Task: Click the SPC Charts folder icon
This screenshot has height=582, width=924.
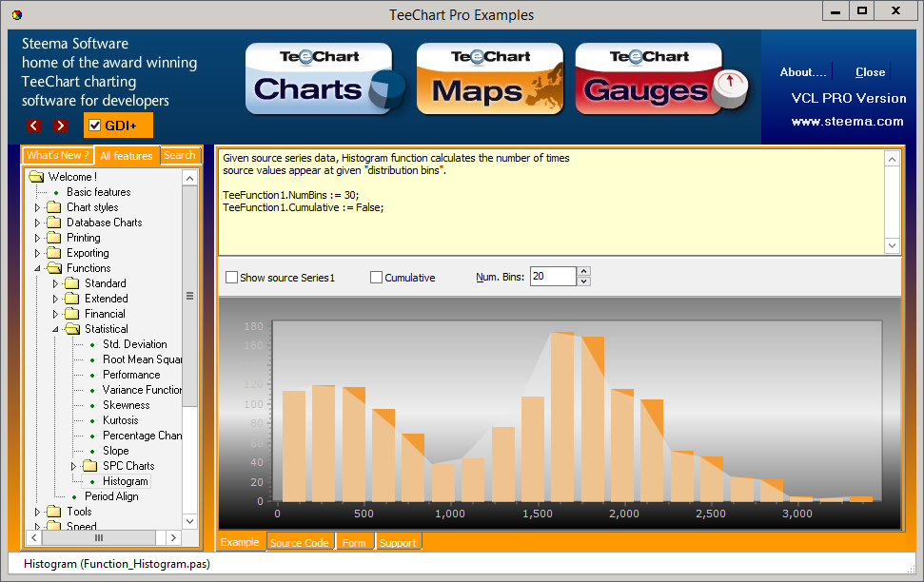Action: click(90, 466)
